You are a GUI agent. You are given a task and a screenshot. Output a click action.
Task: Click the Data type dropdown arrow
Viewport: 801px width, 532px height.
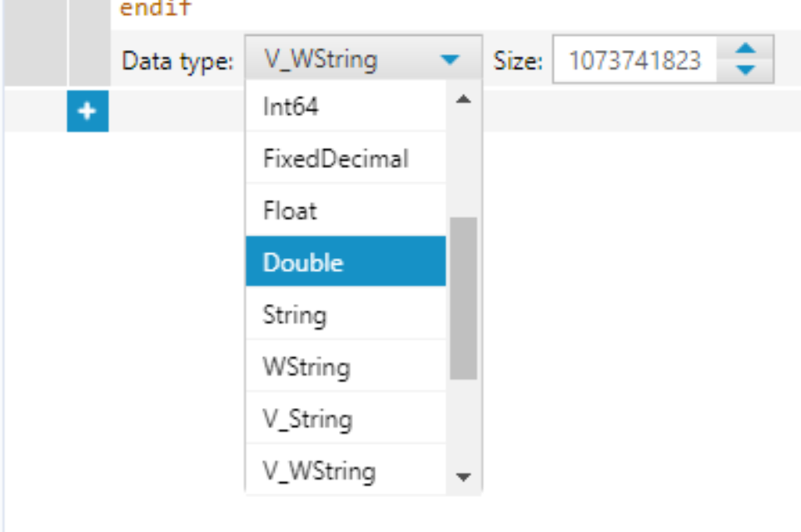pyautogui.click(x=449, y=60)
